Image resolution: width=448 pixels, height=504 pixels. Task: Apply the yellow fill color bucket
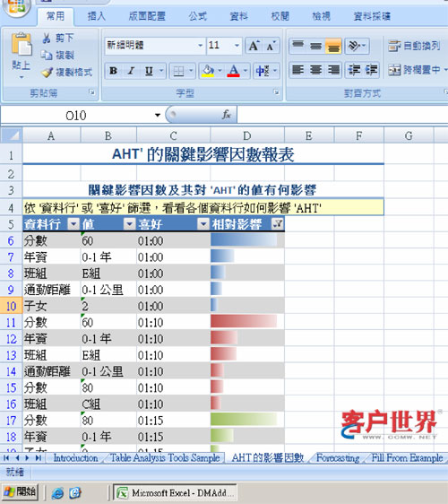click(x=208, y=71)
